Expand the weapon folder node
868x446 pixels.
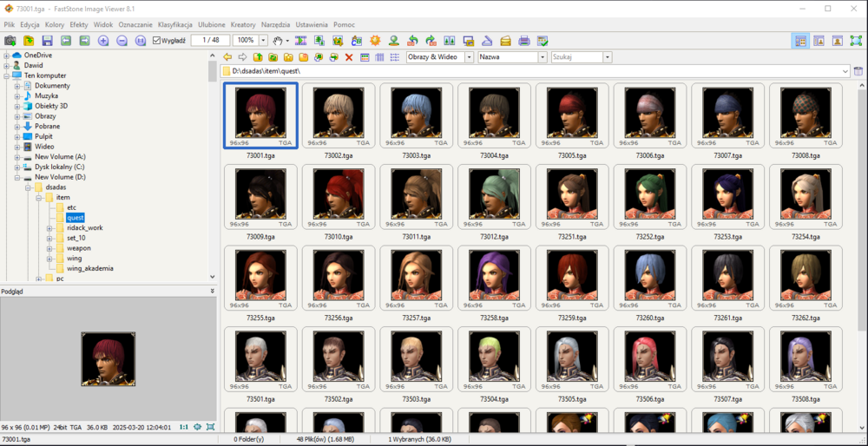[x=49, y=248]
